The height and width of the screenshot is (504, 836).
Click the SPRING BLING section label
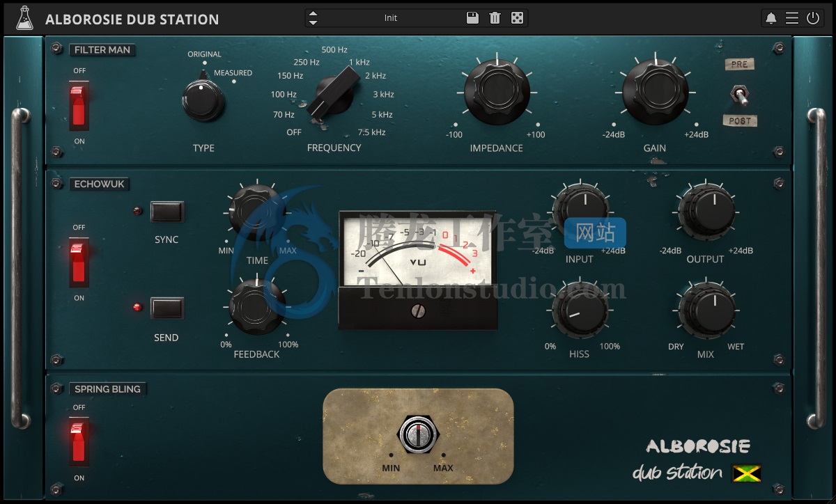coord(107,389)
